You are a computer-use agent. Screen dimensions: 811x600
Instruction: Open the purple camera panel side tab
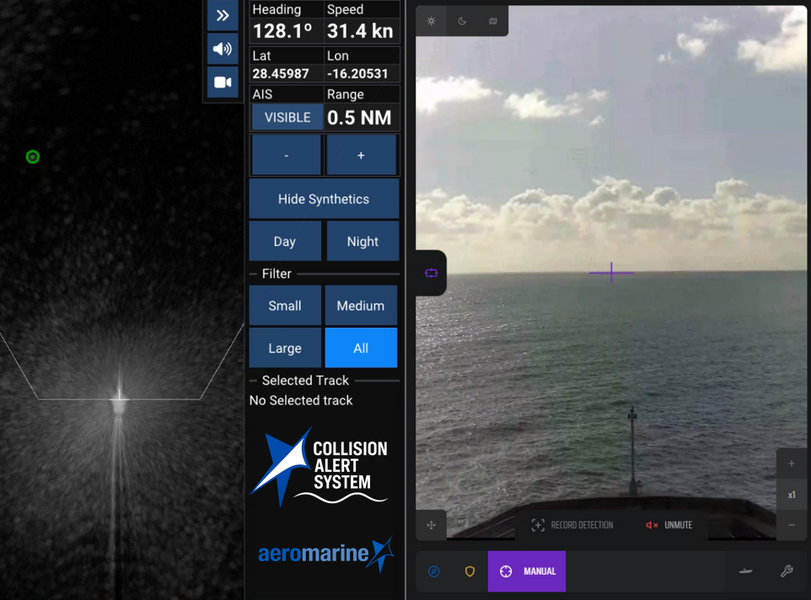click(x=431, y=273)
